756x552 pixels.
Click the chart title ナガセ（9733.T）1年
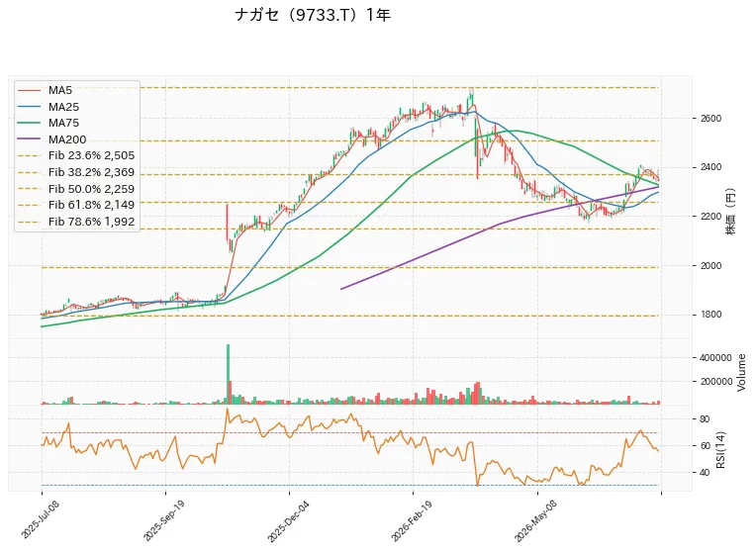click(x=313, y=15)
